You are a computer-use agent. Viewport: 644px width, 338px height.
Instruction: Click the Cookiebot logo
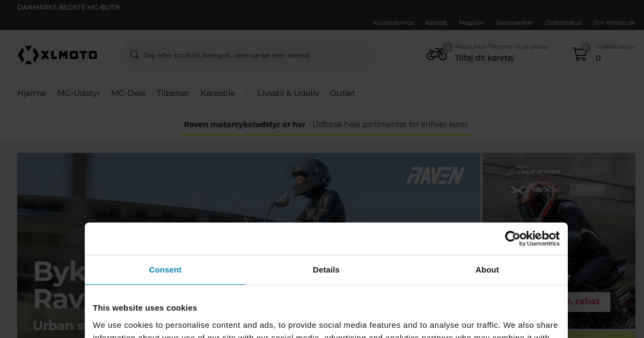[532, 238]
